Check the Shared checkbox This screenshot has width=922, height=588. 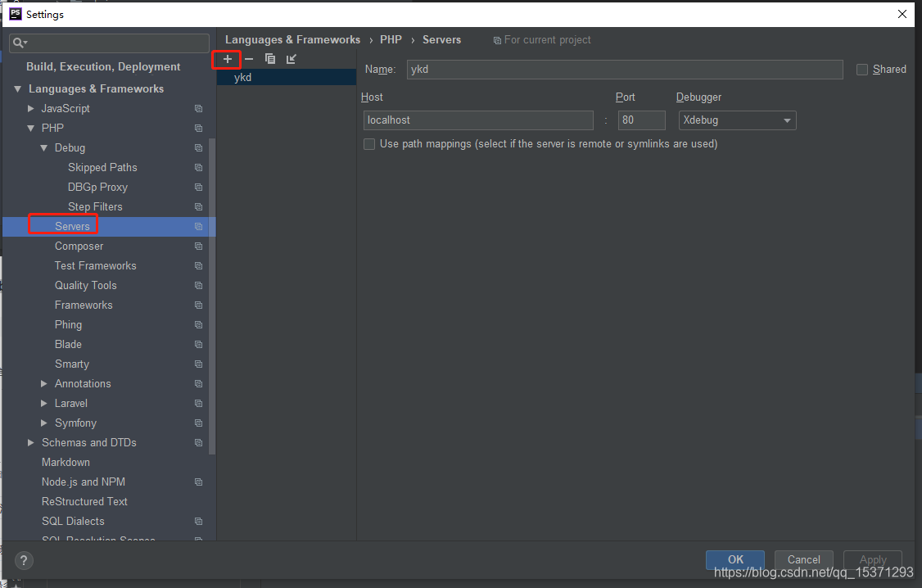point(861,69)
